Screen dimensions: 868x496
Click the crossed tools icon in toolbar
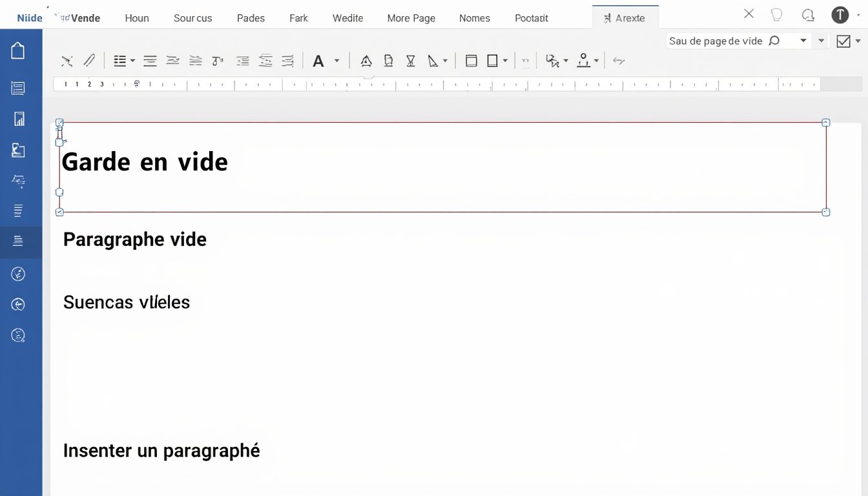point(67,61)
